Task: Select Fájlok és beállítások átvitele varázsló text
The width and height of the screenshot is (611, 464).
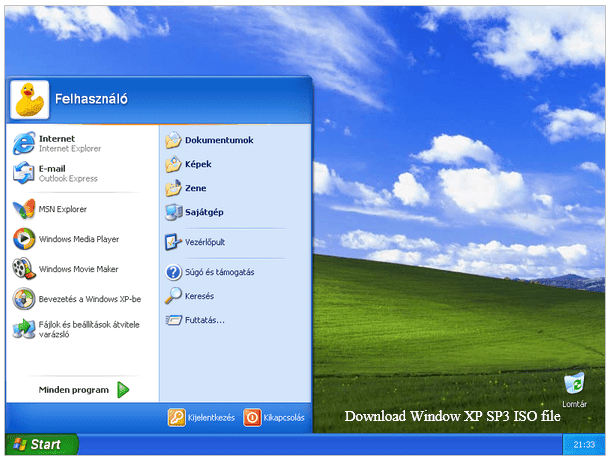Action: pos(89,330)
